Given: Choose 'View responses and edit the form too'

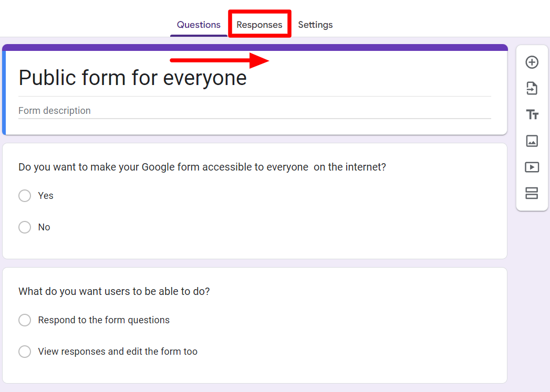Looking at the screenshot, I should 25,352.
